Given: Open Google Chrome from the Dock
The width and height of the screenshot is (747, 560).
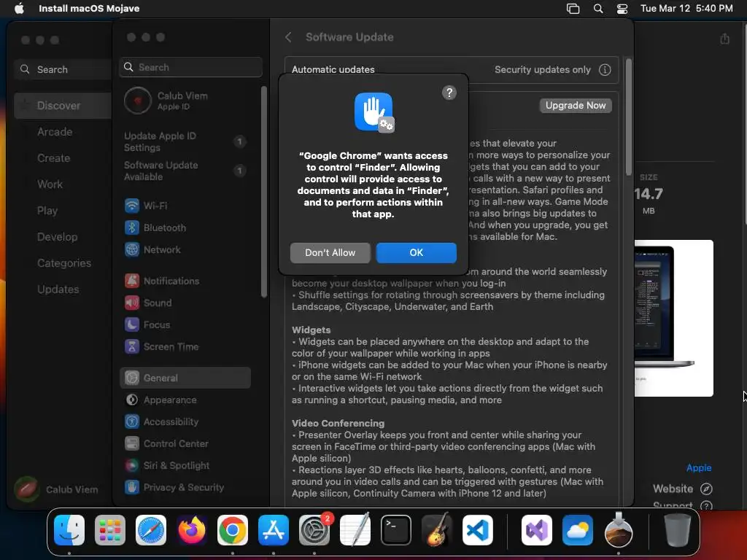Looking at the screenshot, I should point(233,530).
